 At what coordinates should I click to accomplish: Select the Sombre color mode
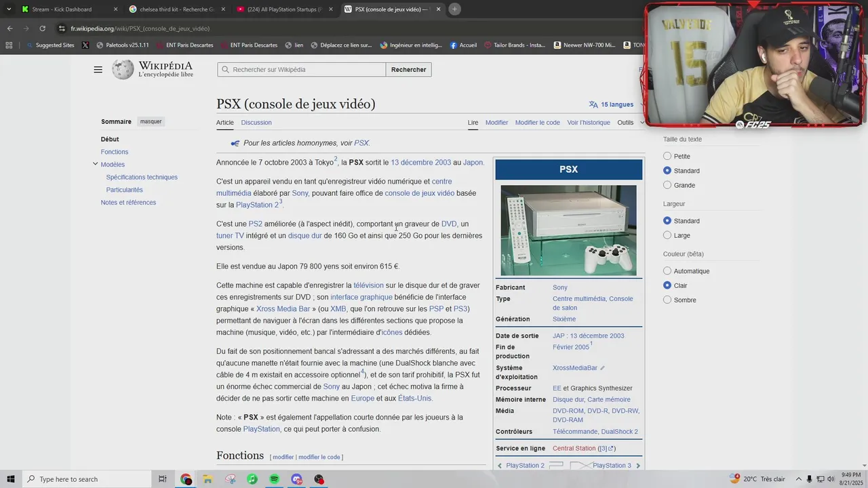click(x=667, y=300)
